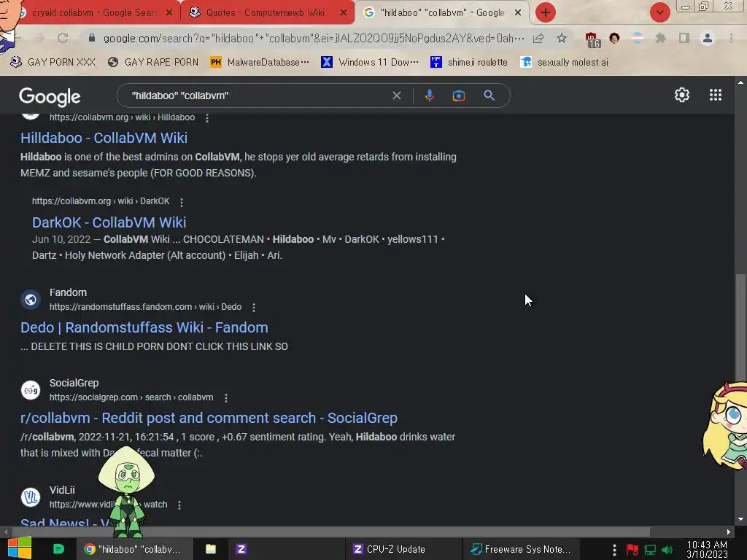Open the green app on taskbar
The height and width of the screenshot is (560, 747).
tap(58, 549)
